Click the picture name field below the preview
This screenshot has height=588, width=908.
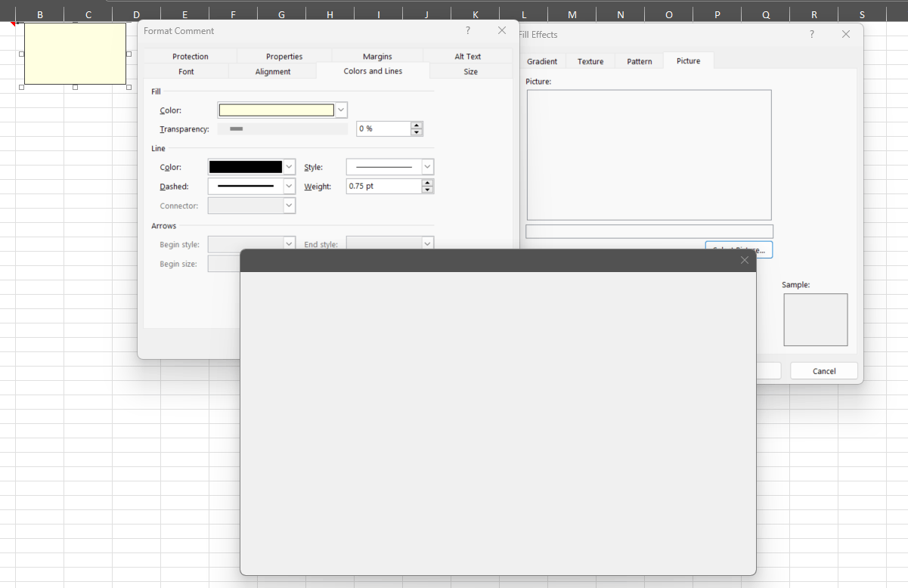pyautogui.click(x=649, y=231)
